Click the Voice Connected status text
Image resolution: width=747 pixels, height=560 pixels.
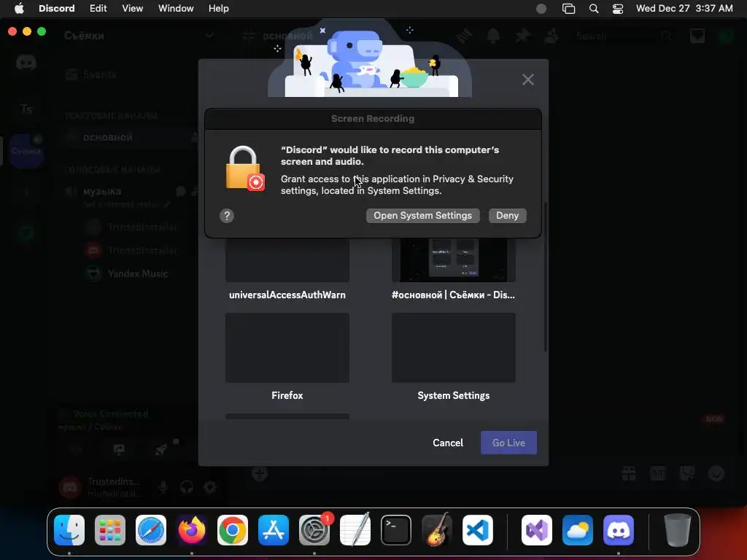point(111,413)
